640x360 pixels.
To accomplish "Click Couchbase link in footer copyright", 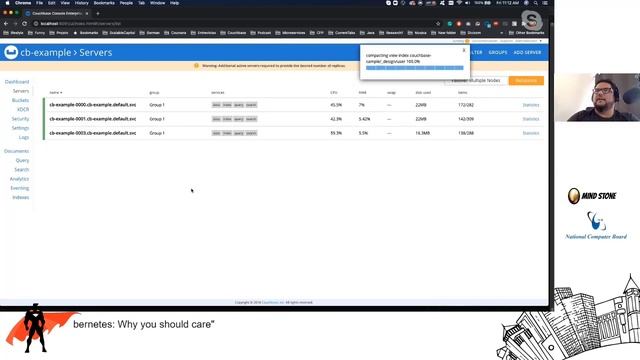I will (273, 302).
